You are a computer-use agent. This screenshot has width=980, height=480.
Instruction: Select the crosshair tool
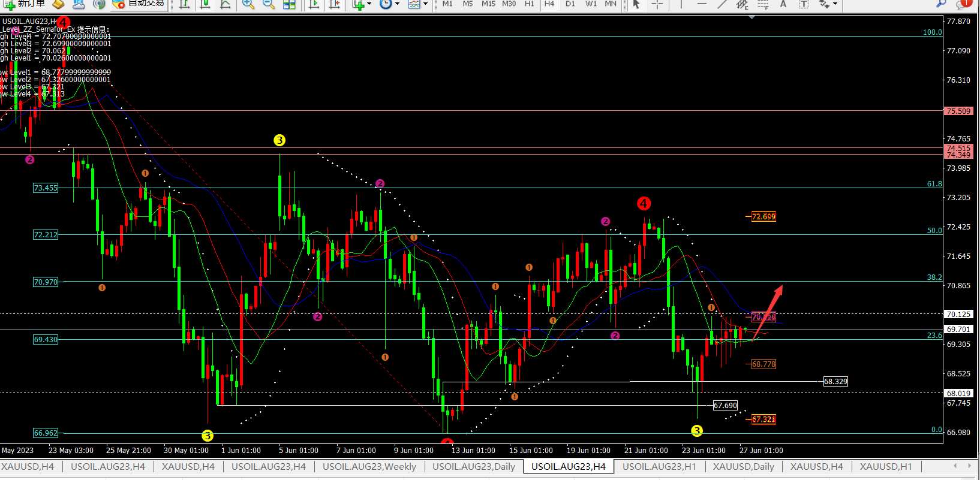[657, 4]
